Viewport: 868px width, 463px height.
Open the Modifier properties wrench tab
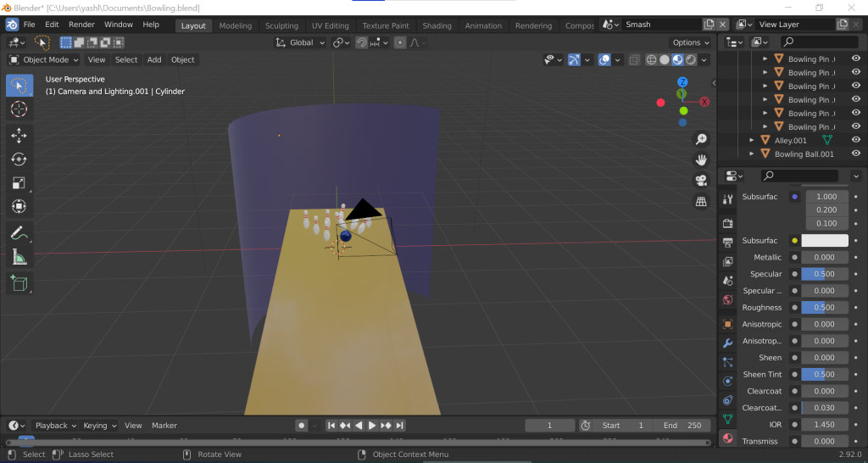[x=728, y=343]
